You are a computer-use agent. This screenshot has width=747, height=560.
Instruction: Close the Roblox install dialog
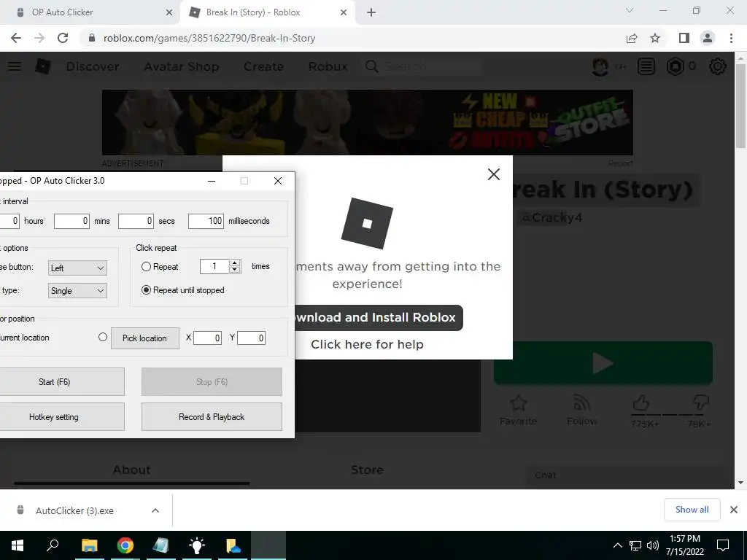(494, 174)
